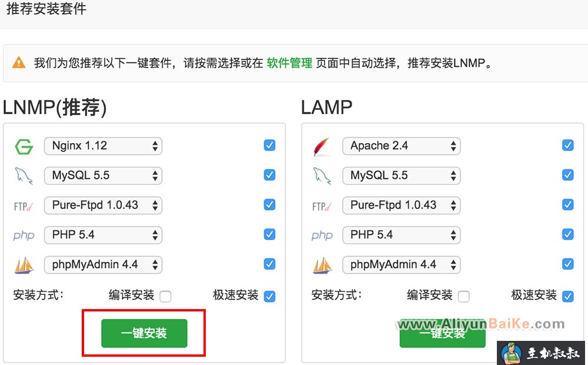588x365 pixels.
Task: Click the PHP logo icon in LNMP
Action: click(24, 235)
